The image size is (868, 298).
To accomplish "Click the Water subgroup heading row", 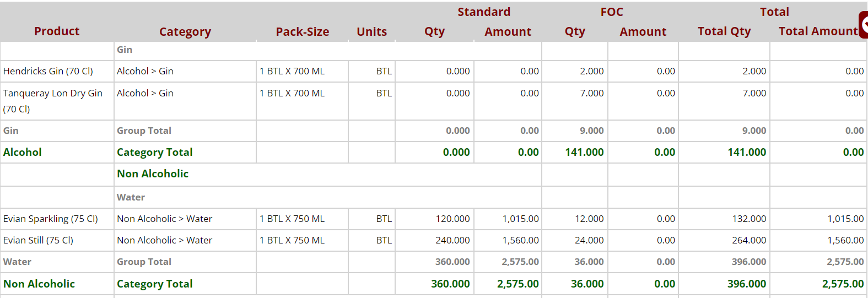I will click(131, 197).
